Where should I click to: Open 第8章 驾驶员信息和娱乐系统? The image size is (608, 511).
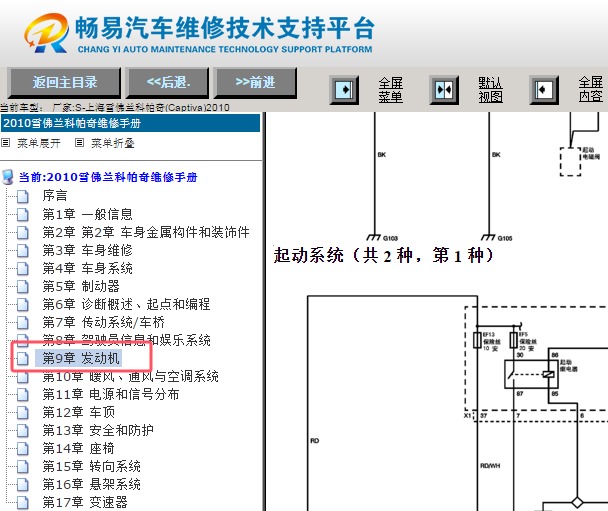pos(126,340)
